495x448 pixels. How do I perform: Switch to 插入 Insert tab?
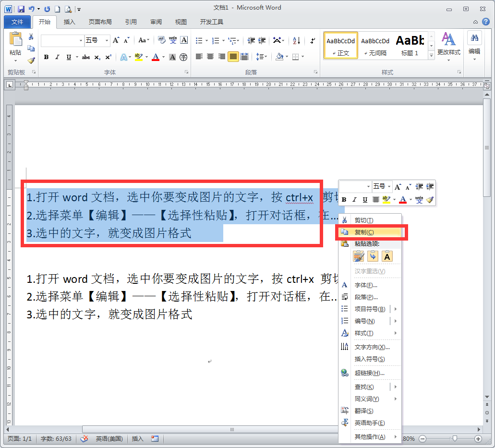coord(69,22)
